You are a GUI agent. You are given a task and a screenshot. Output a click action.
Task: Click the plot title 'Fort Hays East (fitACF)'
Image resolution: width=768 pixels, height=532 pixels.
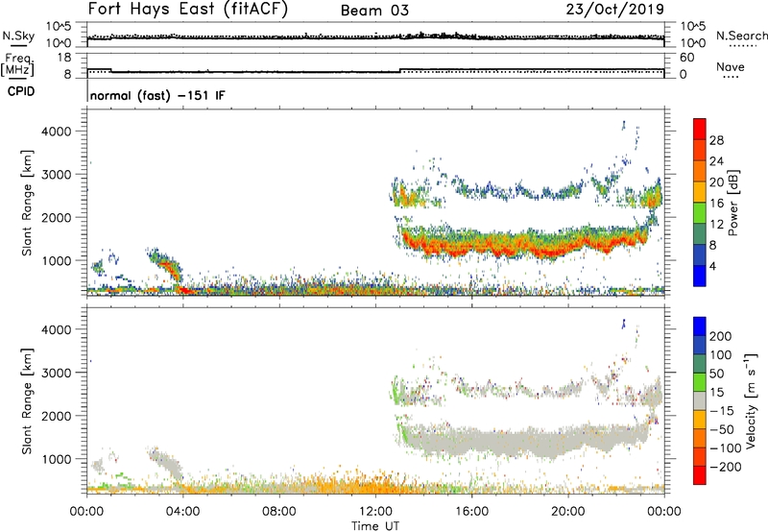187,10
